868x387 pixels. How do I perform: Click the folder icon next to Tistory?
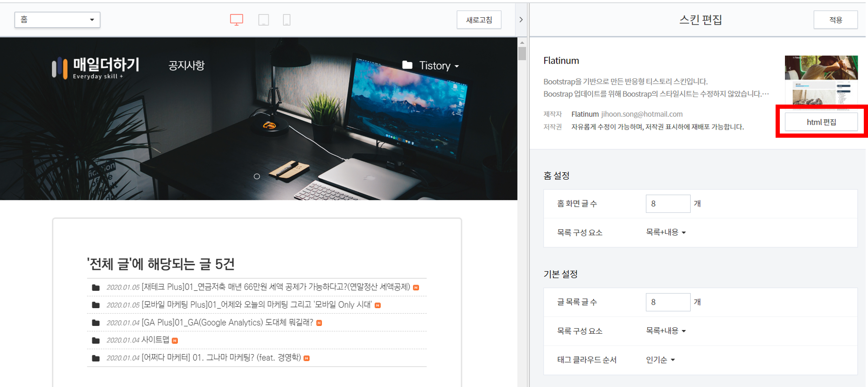(x=407, y=65)
